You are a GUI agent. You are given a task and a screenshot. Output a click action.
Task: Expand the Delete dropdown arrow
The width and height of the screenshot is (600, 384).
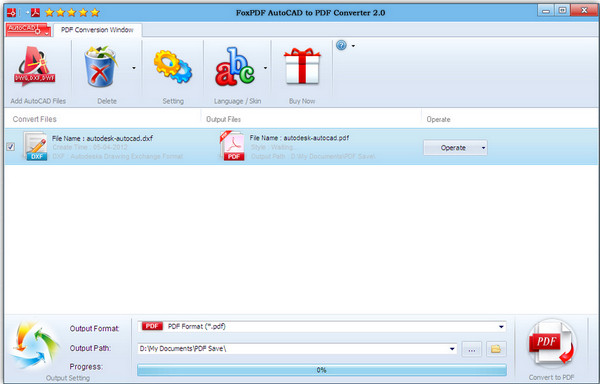click(134, 68)
